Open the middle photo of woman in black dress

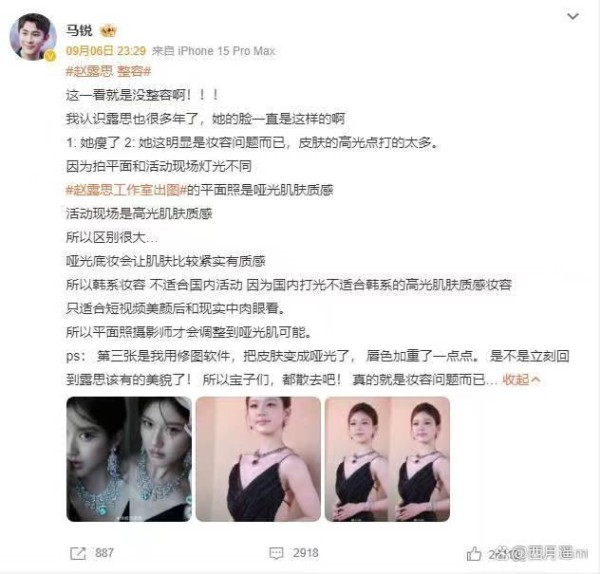258,459
